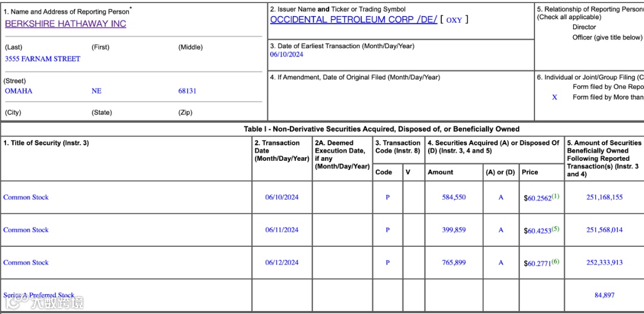Click the price $60.2562

(x=537, y=198)
